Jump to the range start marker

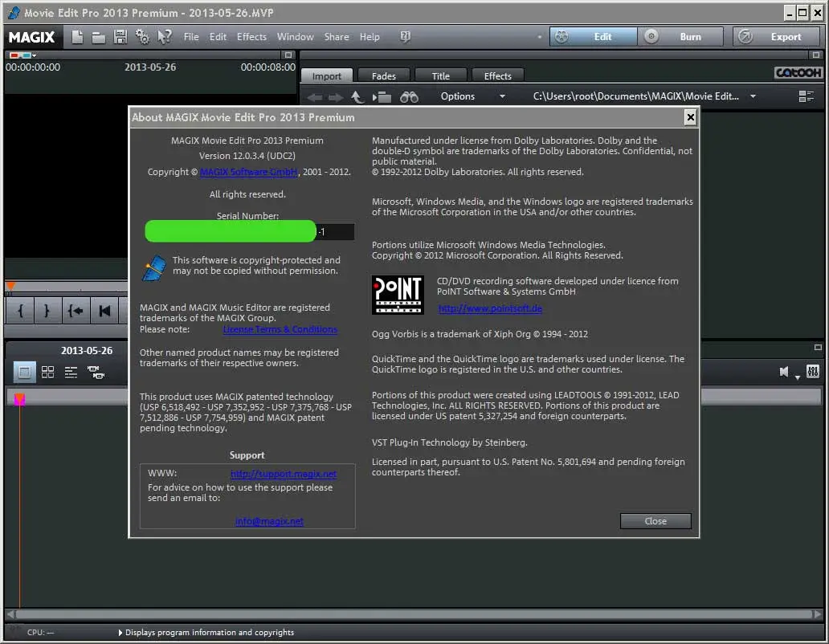tap(76, 311)
